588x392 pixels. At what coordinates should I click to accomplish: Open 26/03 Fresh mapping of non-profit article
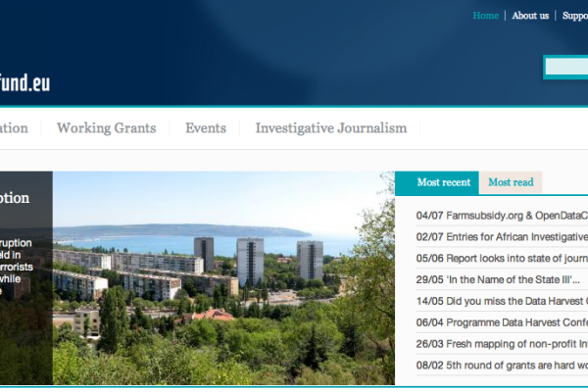502,345
